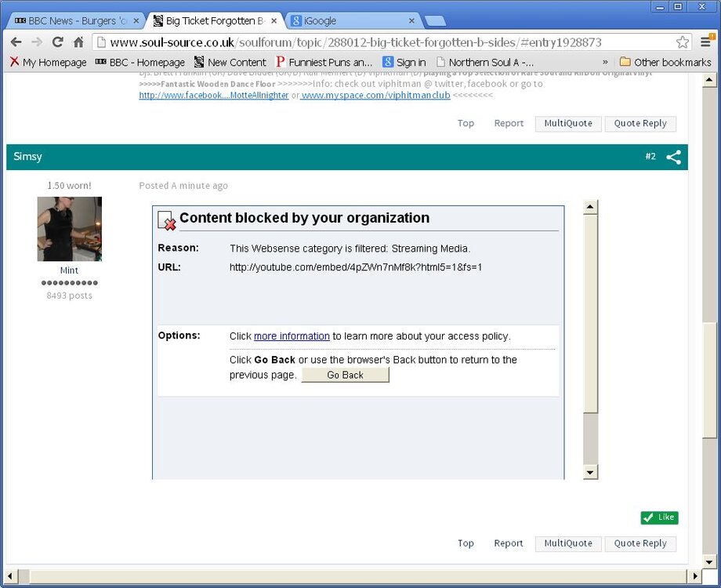The width and height of the screenshot is (721, 588).
Task: Click horizontal scroll left arrow
Action: click(10, 576)
